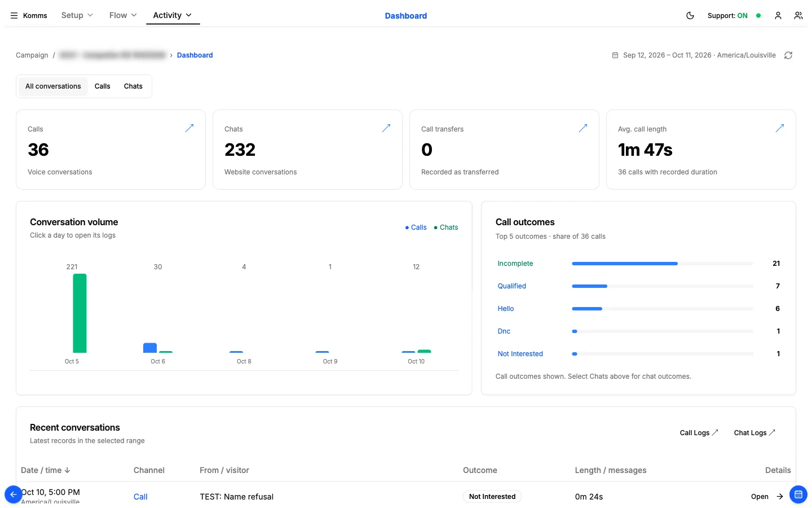This screenshot has height=508, width=812.
Task: Click the Campaign breadcrumb
Action: click(32, 55)
